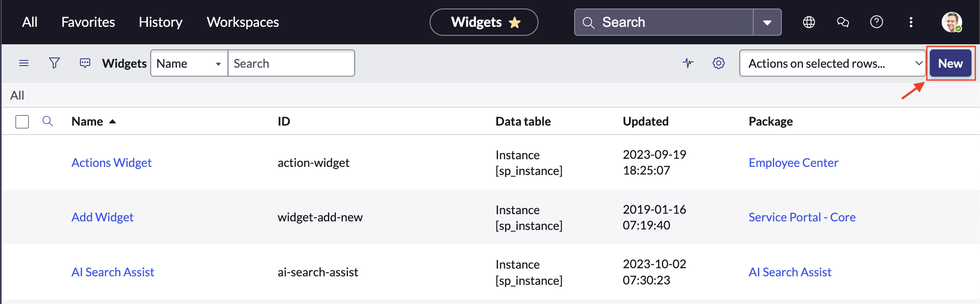Select Data table cell in Add Widget row
Viewport: 980px width, 304px height.
point(529,218)
